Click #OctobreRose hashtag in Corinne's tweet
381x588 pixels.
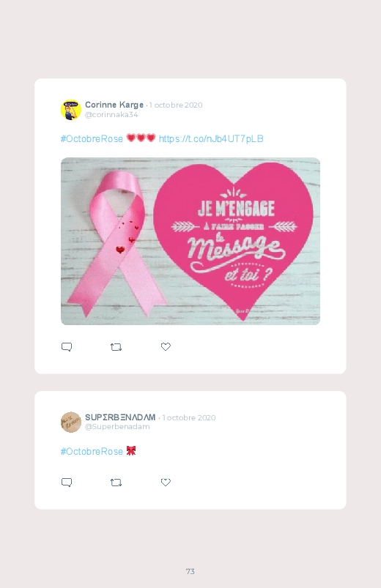[x=92, y=138]
